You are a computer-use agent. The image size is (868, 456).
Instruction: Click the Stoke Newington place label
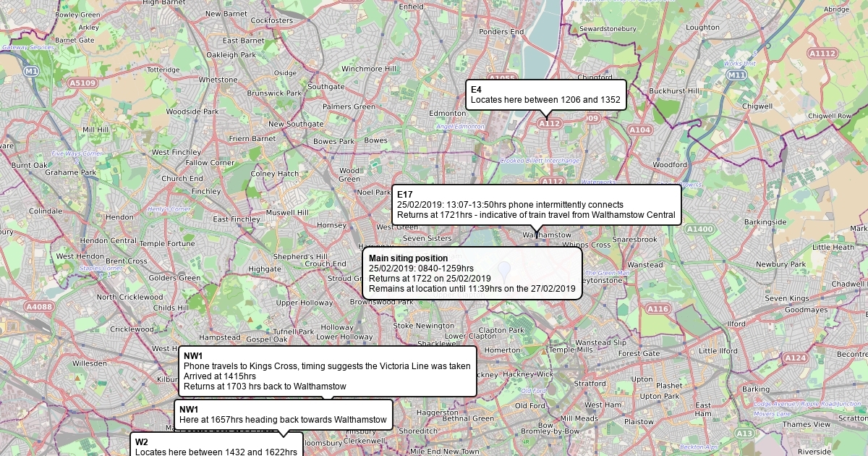pyautogui.click(x=425, y=326)
